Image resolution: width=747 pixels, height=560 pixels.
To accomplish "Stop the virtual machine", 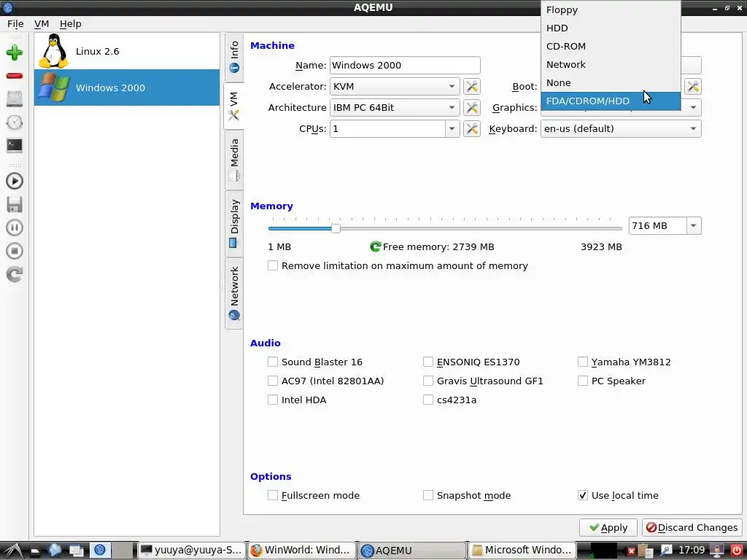I will 15,251.
